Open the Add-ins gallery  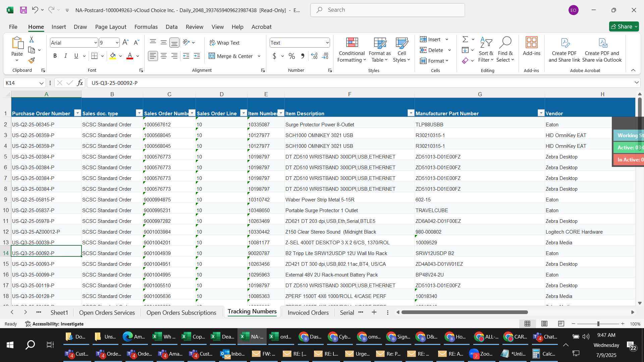pos(532,47)
